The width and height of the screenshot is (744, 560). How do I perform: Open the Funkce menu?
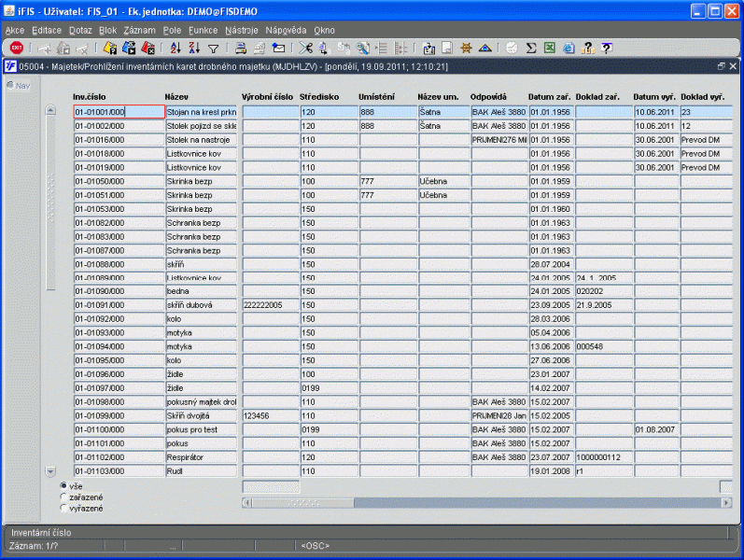pos(203,30)
